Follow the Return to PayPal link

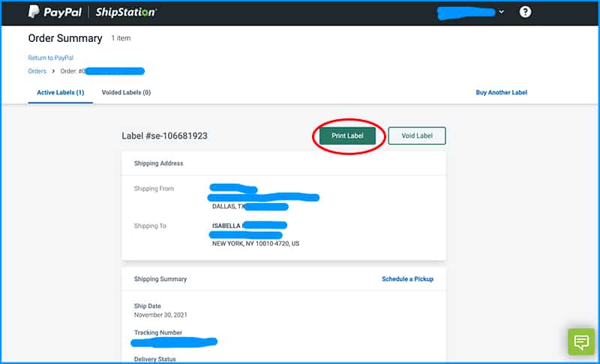[50, 58]
